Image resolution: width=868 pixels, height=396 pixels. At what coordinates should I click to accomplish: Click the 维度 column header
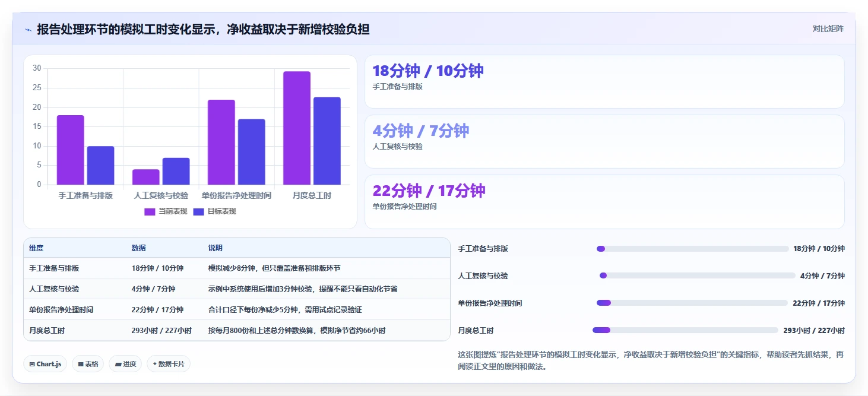pos(36,248)
